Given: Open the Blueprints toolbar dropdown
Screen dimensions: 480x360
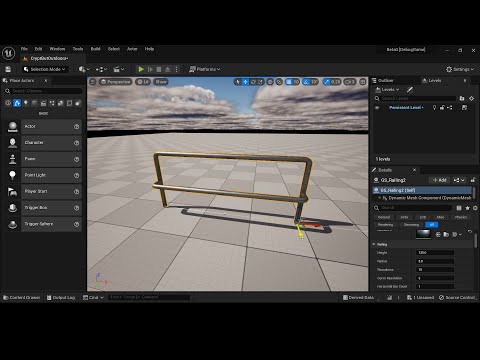Looking at the screenshot, I should point(101,69).
